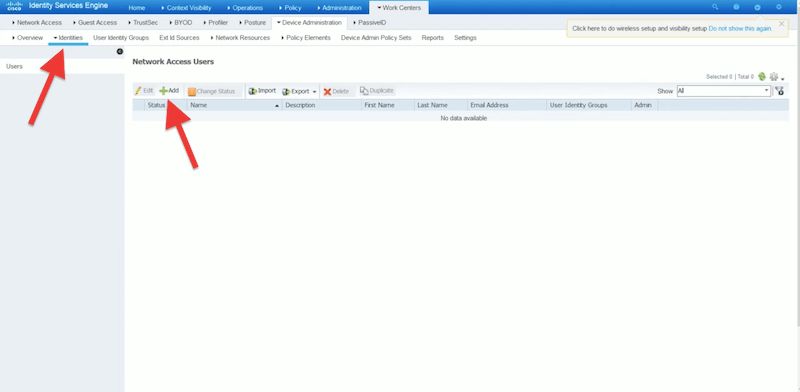Click the Admin column header
This screenshot has width=800, height=392.
click(645, 105)
